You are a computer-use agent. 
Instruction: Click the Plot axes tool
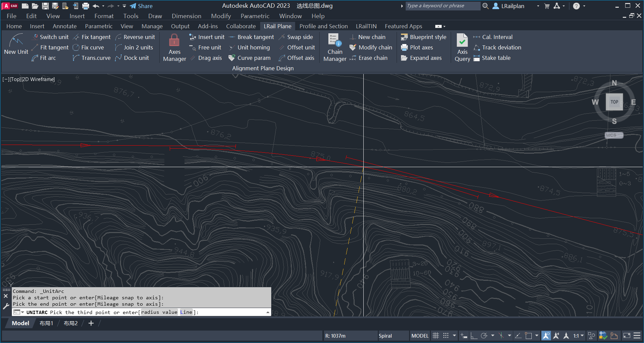[417, 47]
